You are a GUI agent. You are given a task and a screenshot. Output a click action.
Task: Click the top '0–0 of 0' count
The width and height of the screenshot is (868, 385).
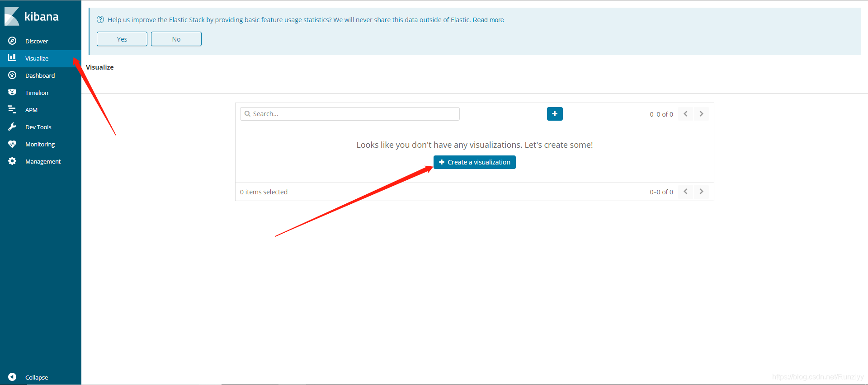coord(661,114)
